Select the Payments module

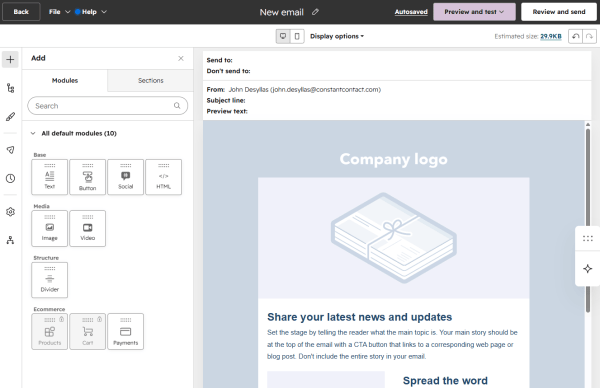(x=126, y=331)
